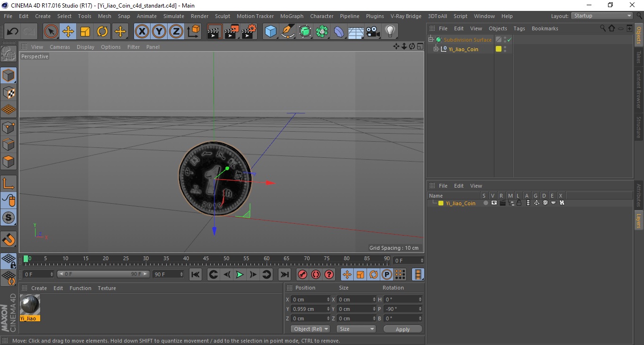Switch to Points mode

pos(9,127)
